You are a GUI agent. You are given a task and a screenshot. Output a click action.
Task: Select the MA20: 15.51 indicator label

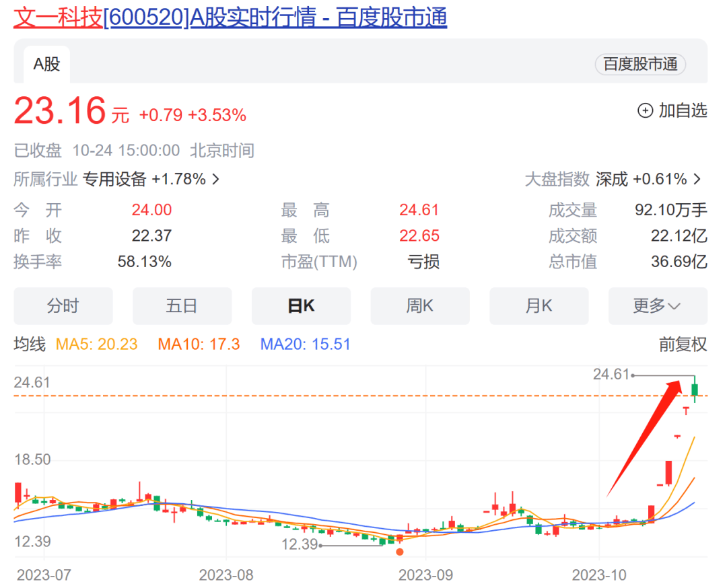[305, 344]
